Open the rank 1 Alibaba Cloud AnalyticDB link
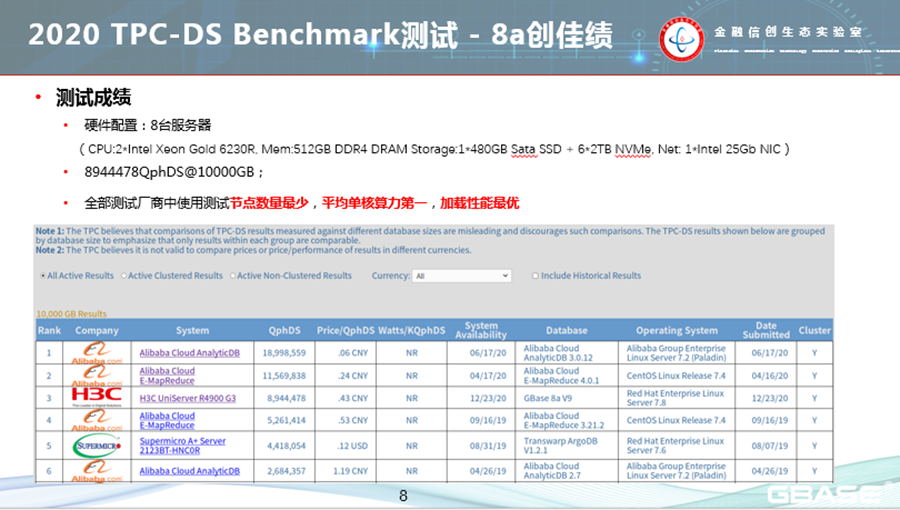The width and height of the screenshot is (900, 510). (x=189, y=353)
